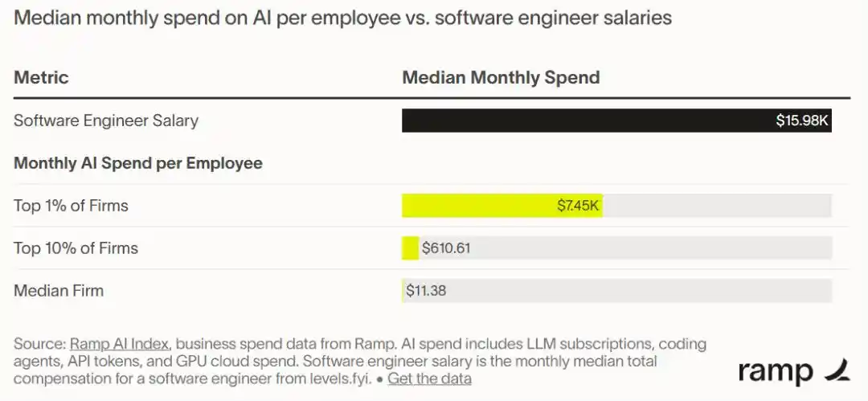Open the Ramp AI Index link
This screenshot has height=401, width=868.
click(x=119, y=344)
